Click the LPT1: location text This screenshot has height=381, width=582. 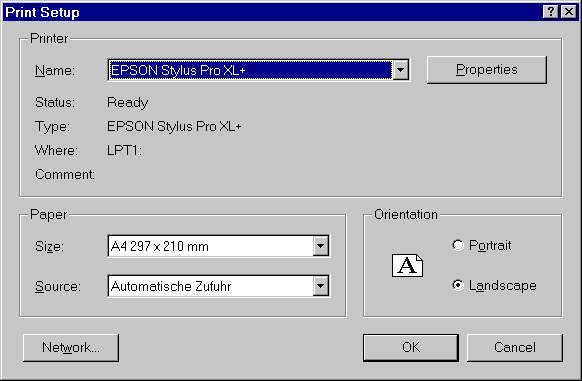pos(124,150)
